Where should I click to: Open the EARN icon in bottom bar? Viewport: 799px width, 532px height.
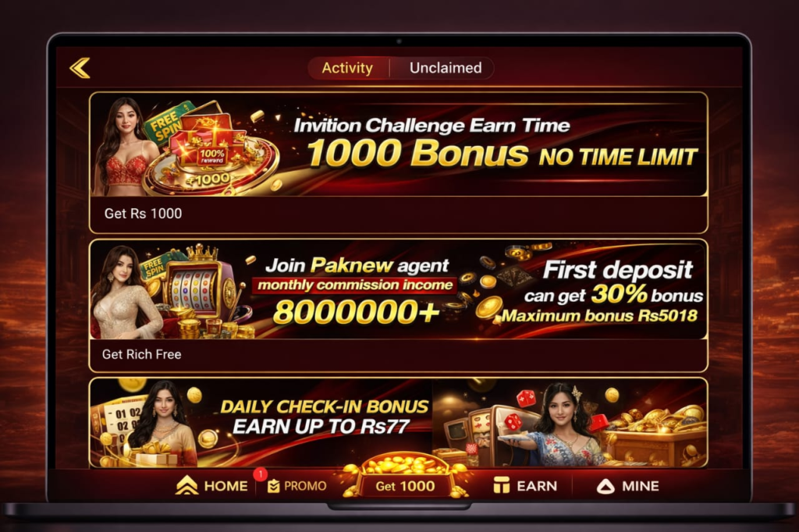click(x=502, y=485)
